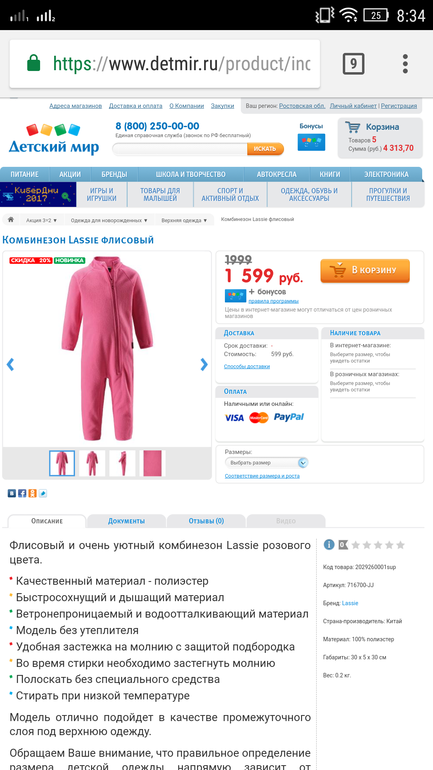Image resolution: width=433 pixels, height=770 pixels.
Task: Open the browser tabs counter showing 9
Action: 353,64
